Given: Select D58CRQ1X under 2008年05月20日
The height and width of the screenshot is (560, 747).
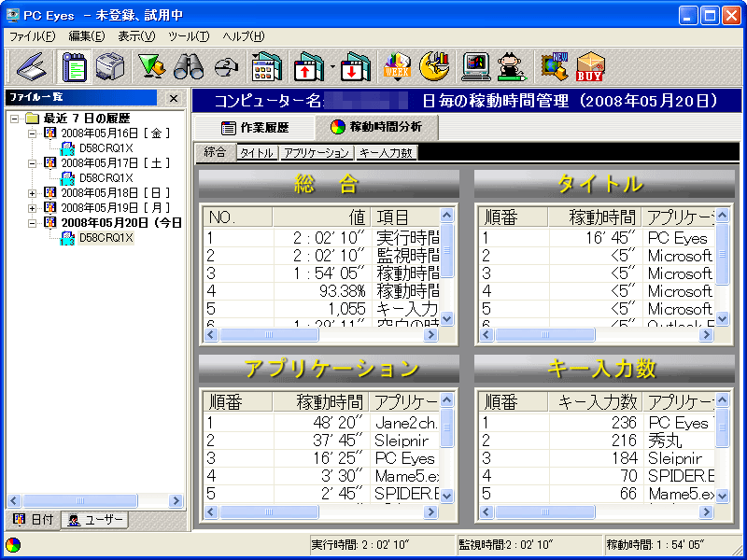Looking at the screenshot, I should [106, 238].
